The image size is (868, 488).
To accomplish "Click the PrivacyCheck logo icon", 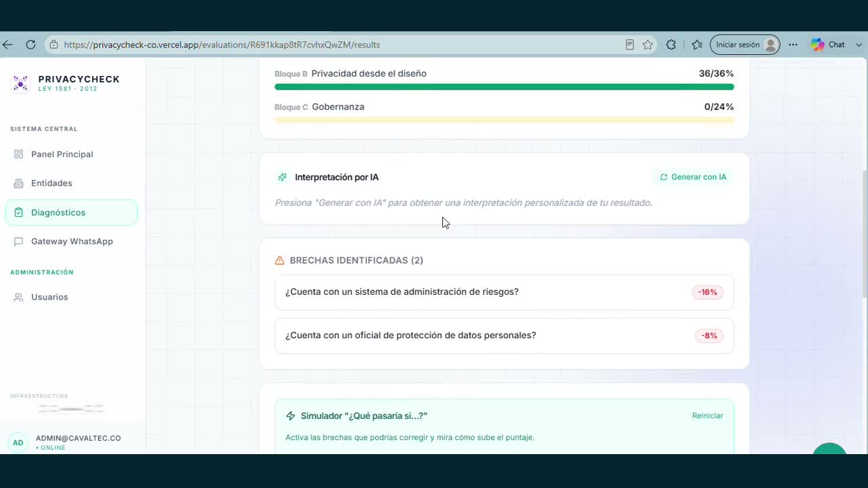I will coord(20,83).
